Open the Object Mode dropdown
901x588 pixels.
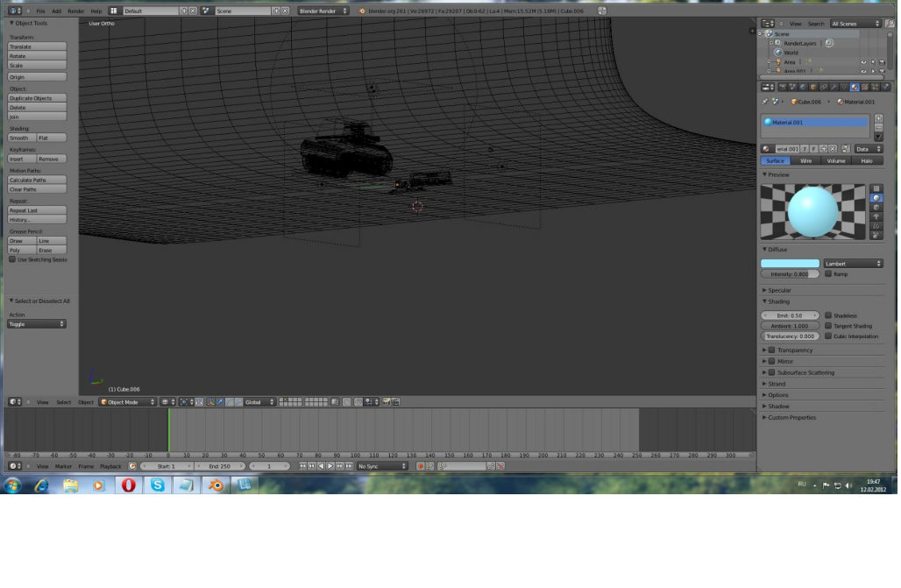point(126,401)
